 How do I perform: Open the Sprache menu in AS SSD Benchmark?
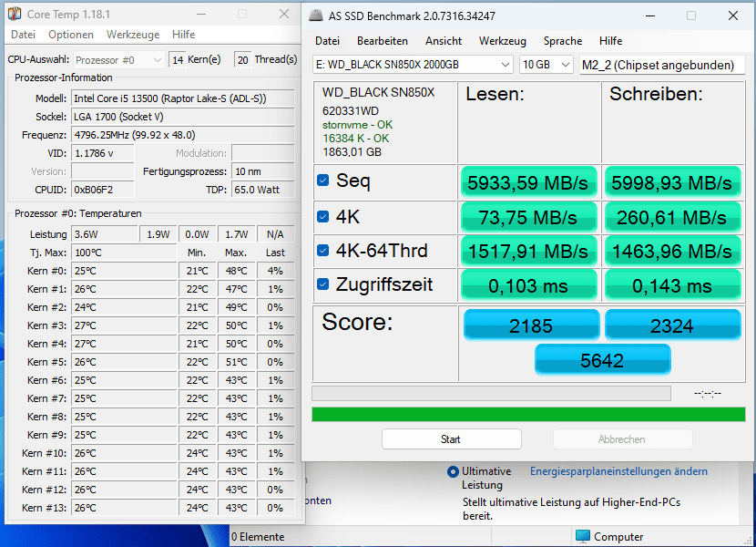pyautogui.click(x=563, y=41)
